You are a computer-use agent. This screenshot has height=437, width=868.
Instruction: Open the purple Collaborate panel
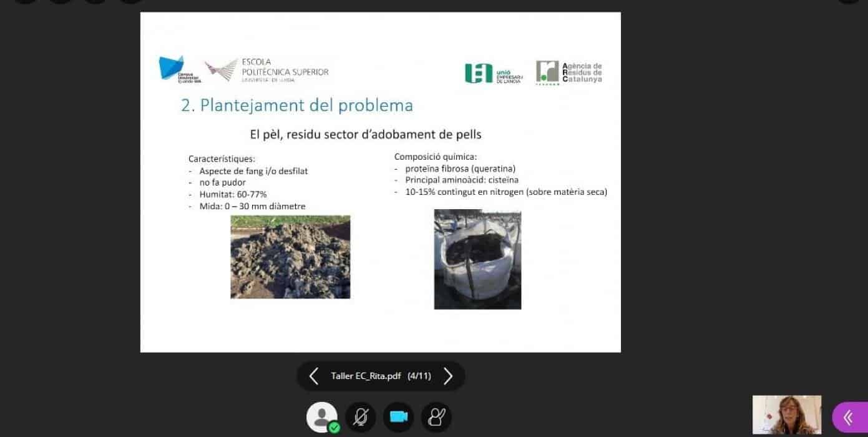click(850, 417)
